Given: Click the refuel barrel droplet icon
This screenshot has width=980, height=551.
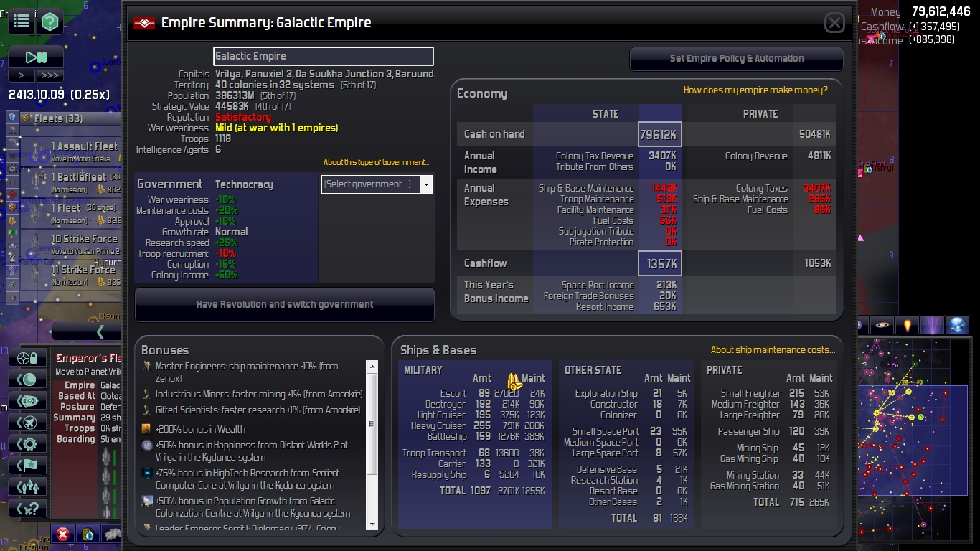Looking at the screenshot, I should pyautogui.click(x=88, y=534).
